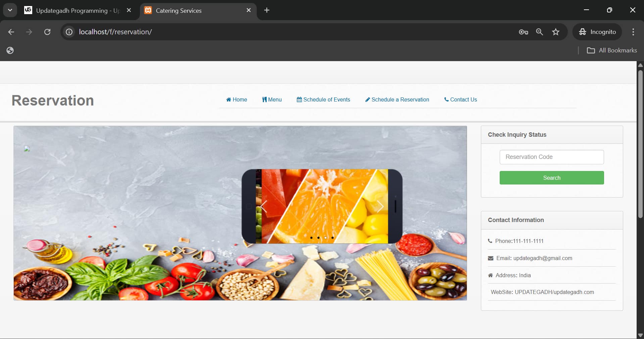
Task: Click the Schedule of Events calendar icon
Action: pos(300,99)
